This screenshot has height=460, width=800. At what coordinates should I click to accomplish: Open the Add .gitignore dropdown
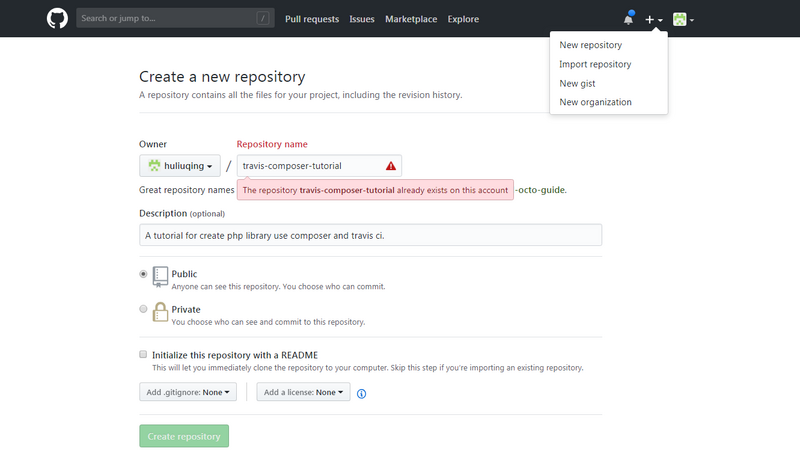[x=188, y=392]
